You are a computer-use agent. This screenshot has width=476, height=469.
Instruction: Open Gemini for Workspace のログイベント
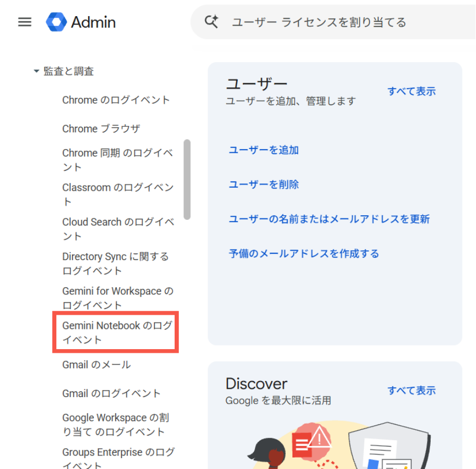(x=117, y=298)
